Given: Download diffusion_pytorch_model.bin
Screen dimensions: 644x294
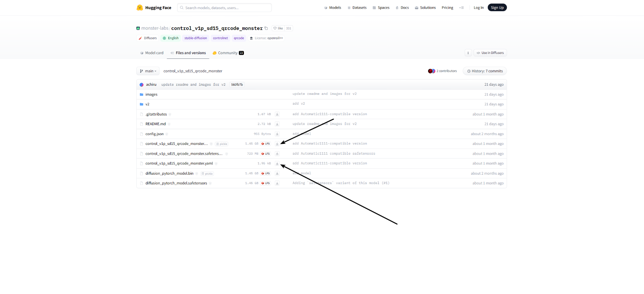Looking at the screenshot, I should pos(277,174).
